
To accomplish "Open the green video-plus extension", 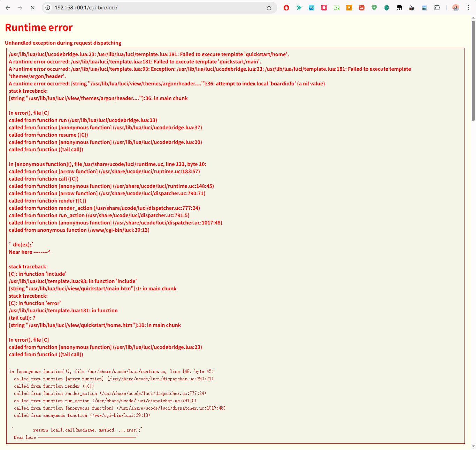I will tap(337, 8).
